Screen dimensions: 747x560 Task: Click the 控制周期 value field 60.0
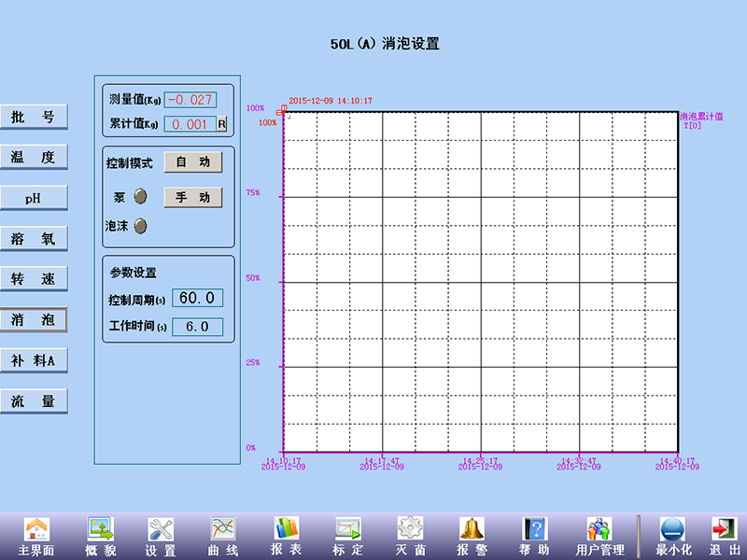[197, 298]
